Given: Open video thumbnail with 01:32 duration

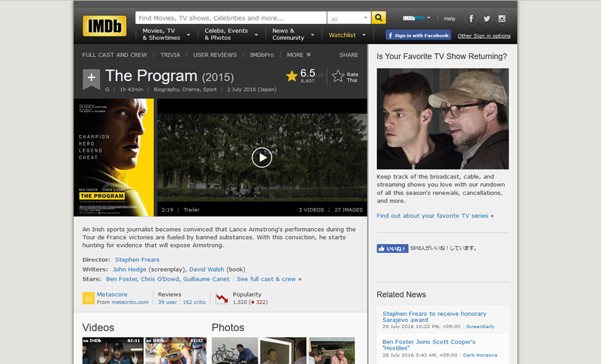Looking at the screenshot, I should (176, 350).
